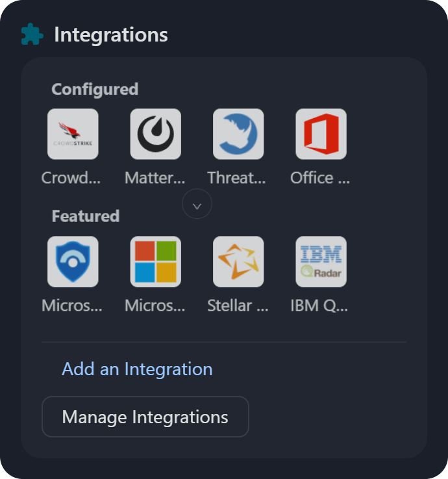The height and width of the screenshot is (479, 448).
Task: Click the "Crowd..." label text
Action: tap(71, 178)
